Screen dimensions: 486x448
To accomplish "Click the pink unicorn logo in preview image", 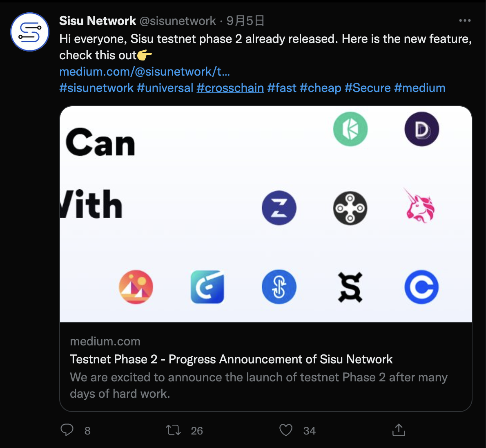I will [x=420, y=206].
